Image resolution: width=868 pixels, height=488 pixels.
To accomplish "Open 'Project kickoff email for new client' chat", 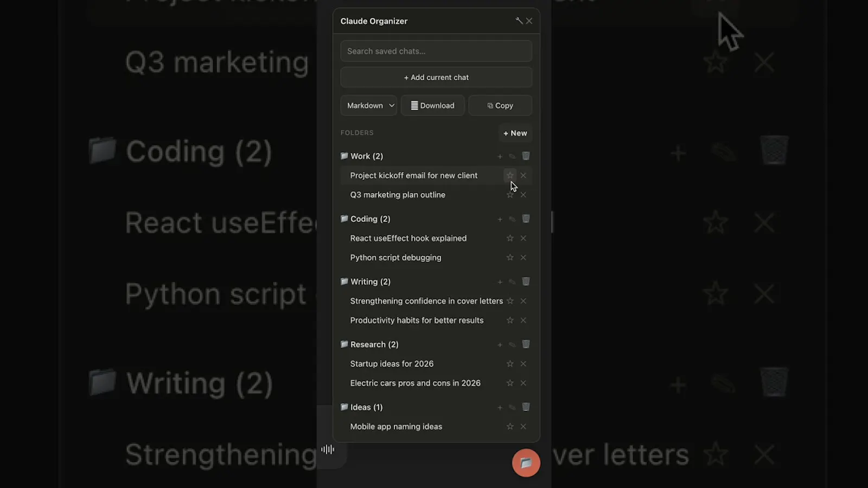I will (x=414, y=176).
